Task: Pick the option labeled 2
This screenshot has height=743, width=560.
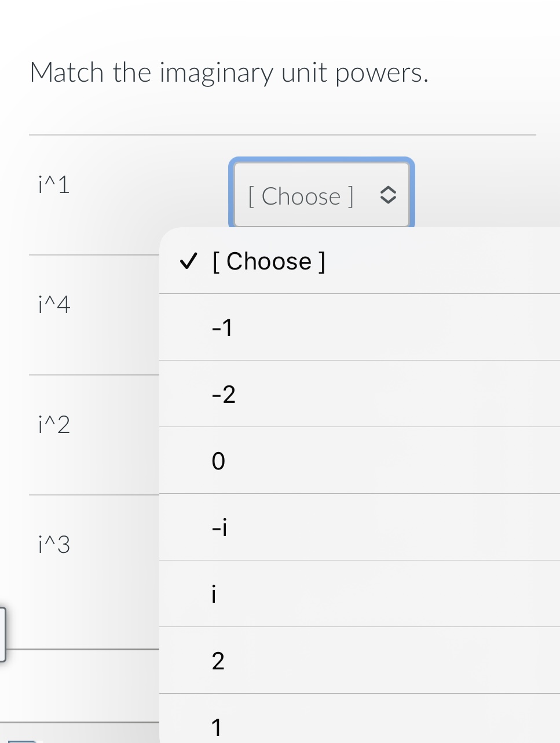Action: click(218, 661)
